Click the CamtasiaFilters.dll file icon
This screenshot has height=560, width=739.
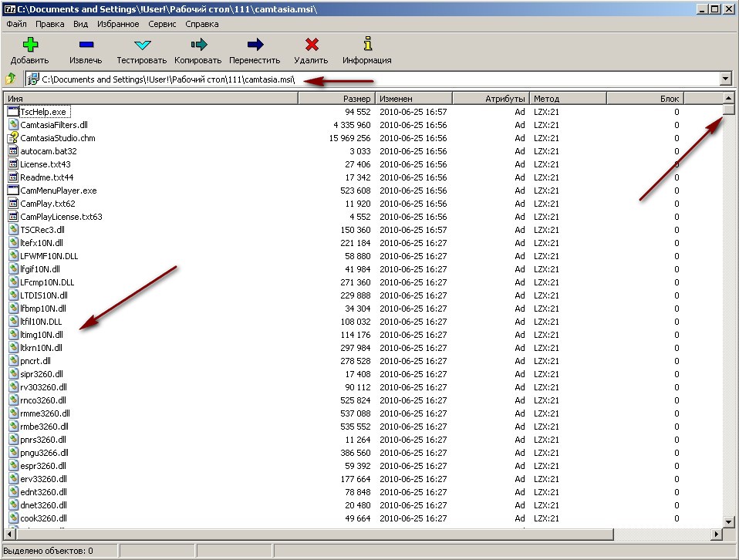[x=13, y=125]
